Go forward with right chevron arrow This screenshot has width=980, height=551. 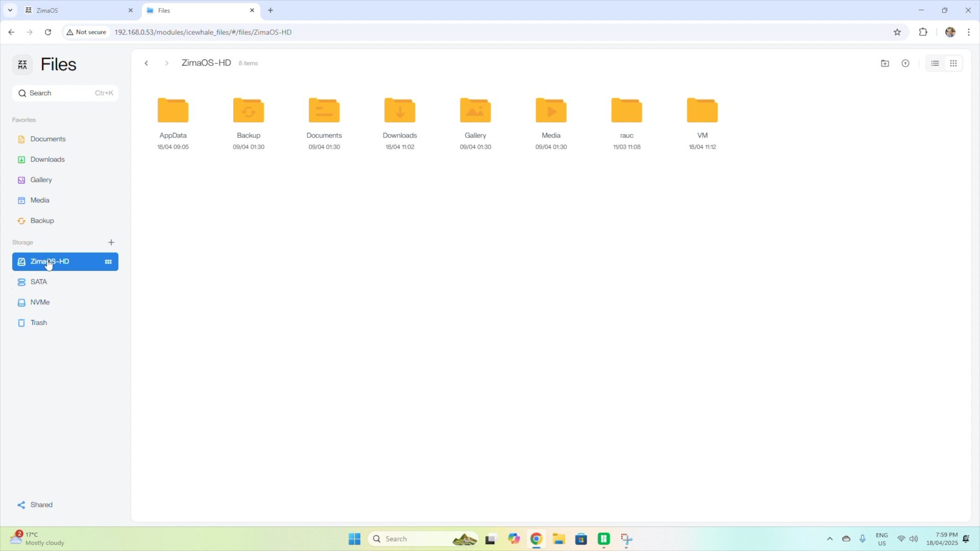166,63
